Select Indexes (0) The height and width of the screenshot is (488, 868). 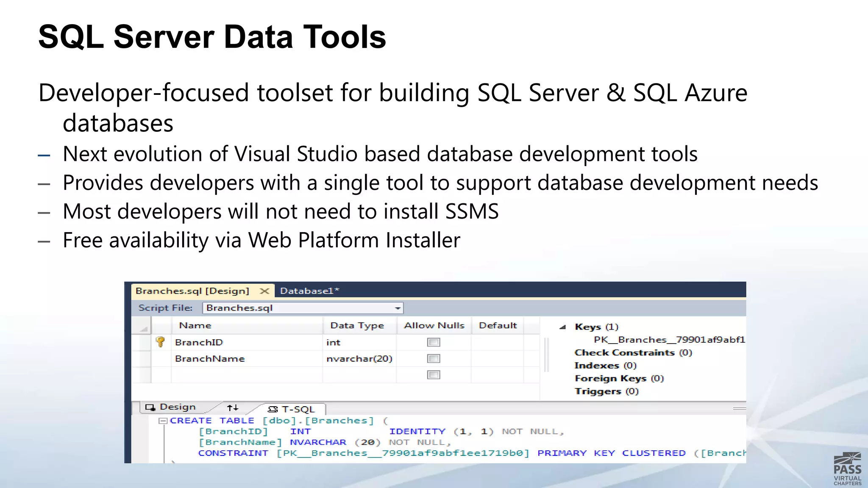(x=605, y=366)
